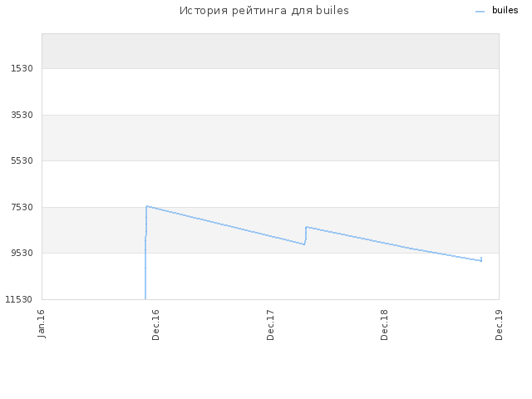Click the line's low point before second jump

click(x=304, y=244)
